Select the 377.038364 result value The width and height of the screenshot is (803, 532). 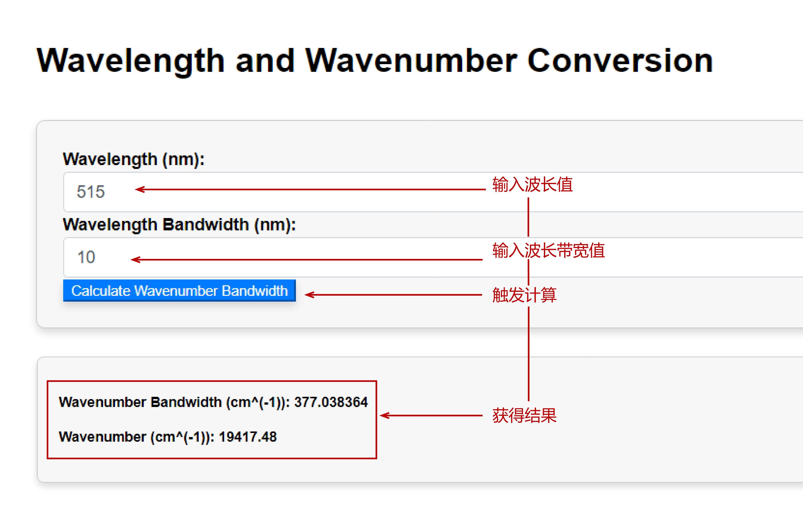pyautogui.click(x=331, y=402)
